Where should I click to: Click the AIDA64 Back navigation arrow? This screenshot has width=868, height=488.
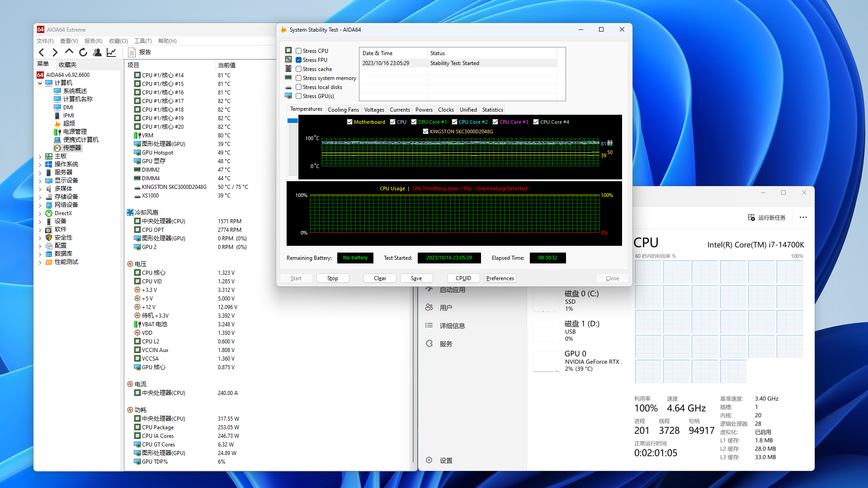42,52
